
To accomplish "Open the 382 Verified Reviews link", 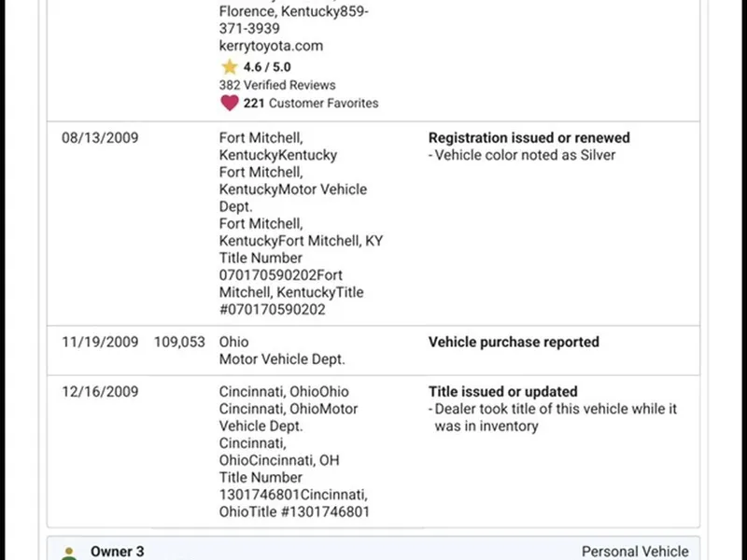I will (276, 85).
